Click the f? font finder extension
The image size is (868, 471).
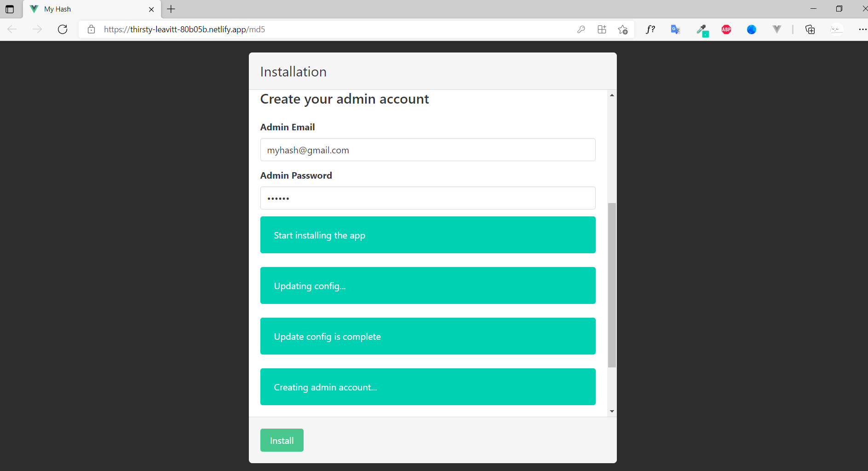coord(650,29)
